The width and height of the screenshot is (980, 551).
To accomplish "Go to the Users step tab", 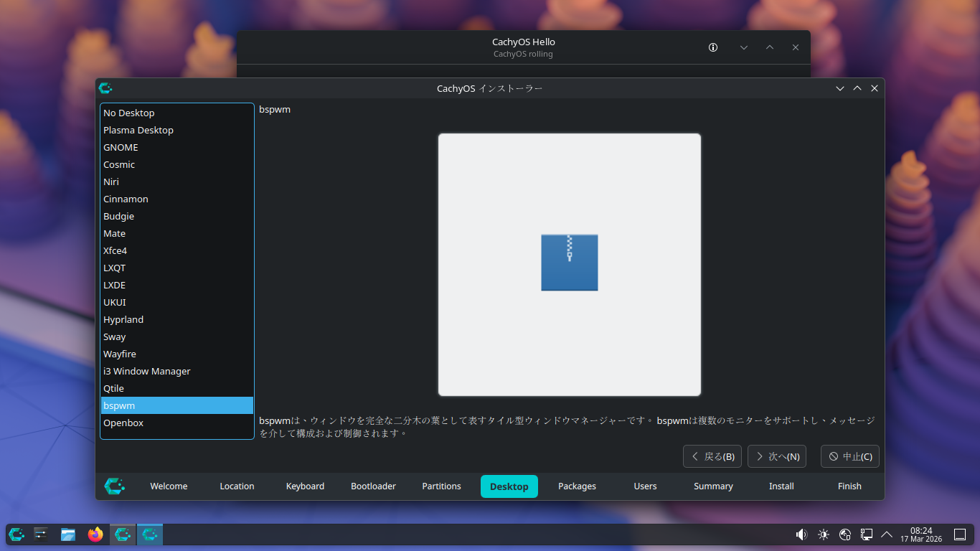I will (x=645, y=486).
